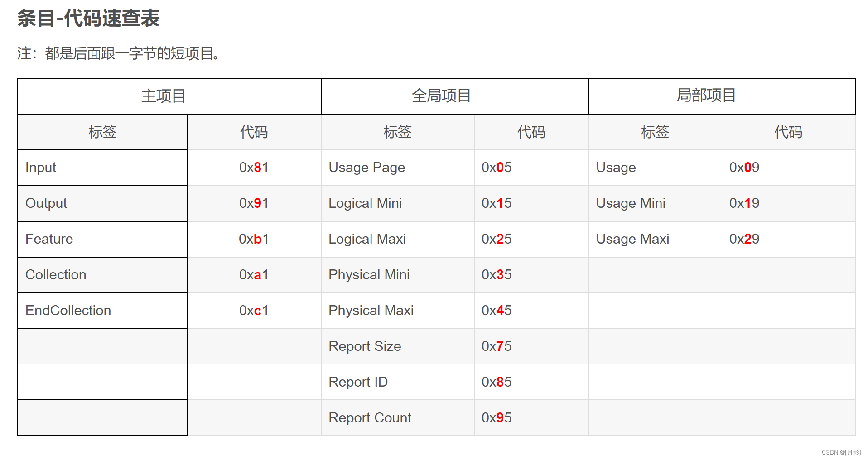Select the Logical Maxi cell
Image resolution: width=868 pixels, height=460 pixels.
click(x=397, y=239)
